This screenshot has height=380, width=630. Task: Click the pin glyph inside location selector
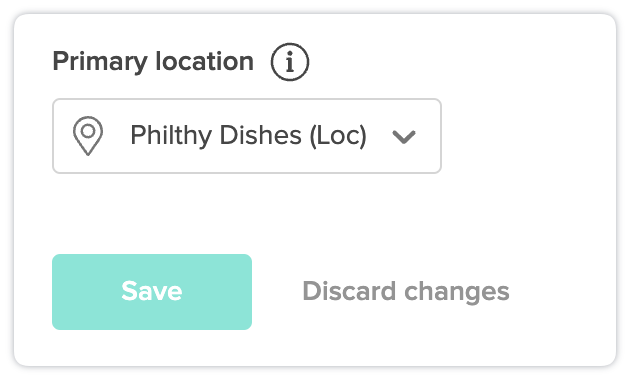click(x=88, y=136)
